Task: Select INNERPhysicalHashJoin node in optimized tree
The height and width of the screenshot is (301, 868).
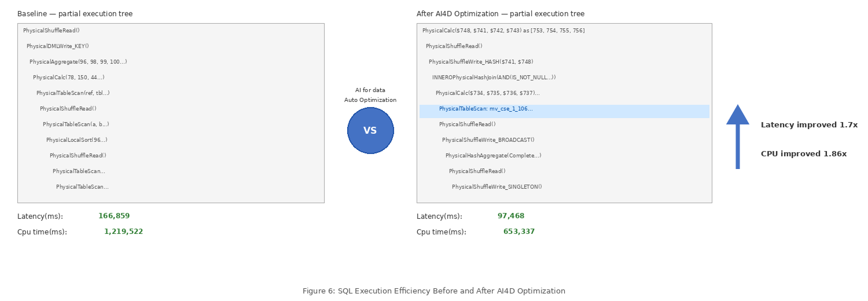Action: [x=494, y=78]
